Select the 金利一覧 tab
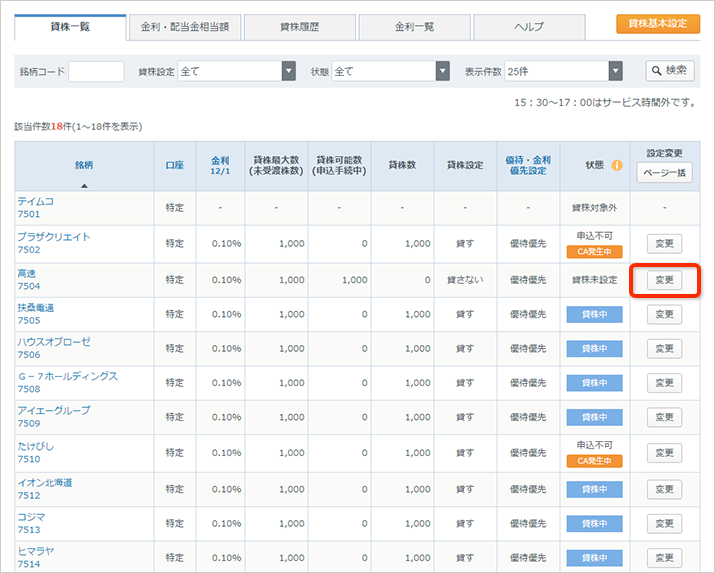This screenshot has width=715, height=573. [415, 25]
